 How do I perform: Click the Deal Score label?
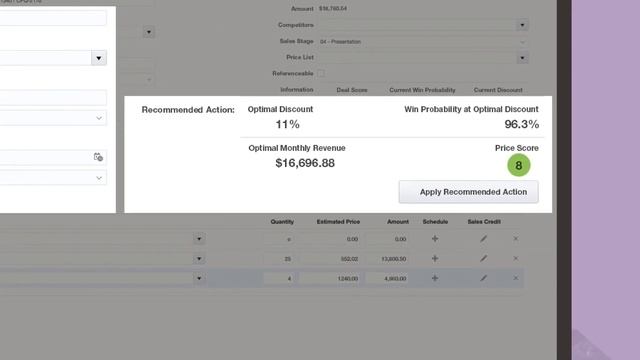(352, 90)
